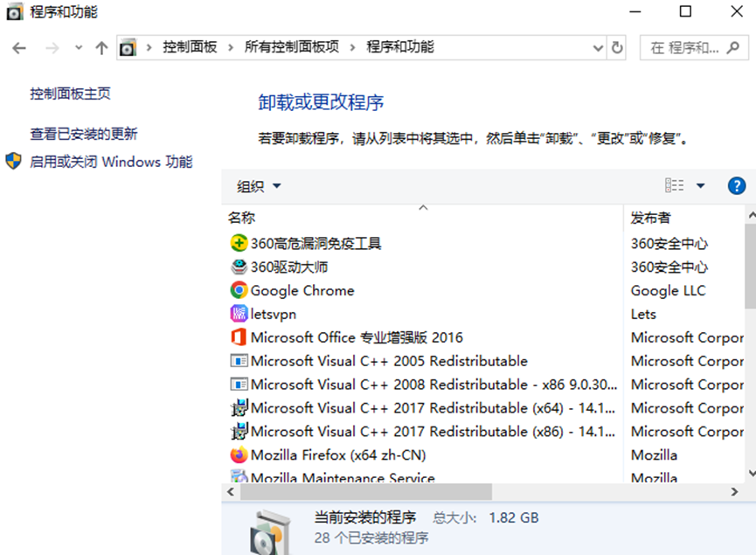Expand the address bar history dropdown
Screen dimensions: 756x555
(x=598, y=48)
